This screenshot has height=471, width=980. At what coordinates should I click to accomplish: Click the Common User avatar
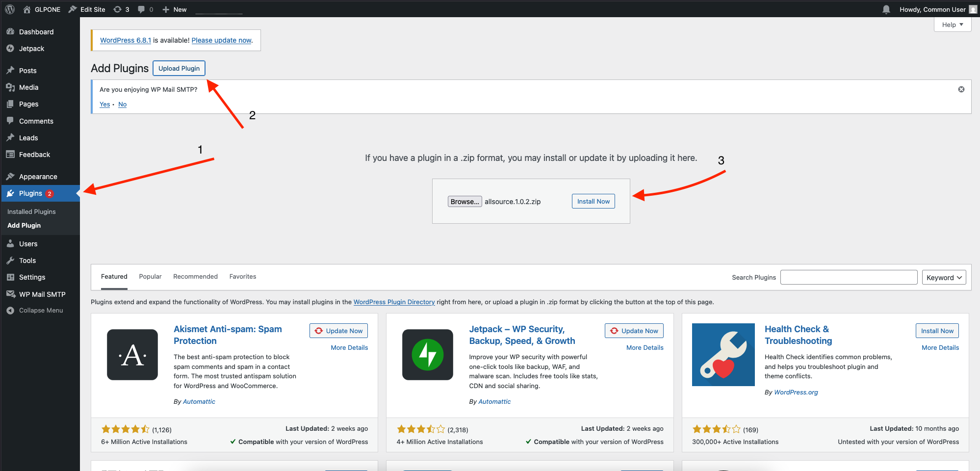[x=973, y=9]
